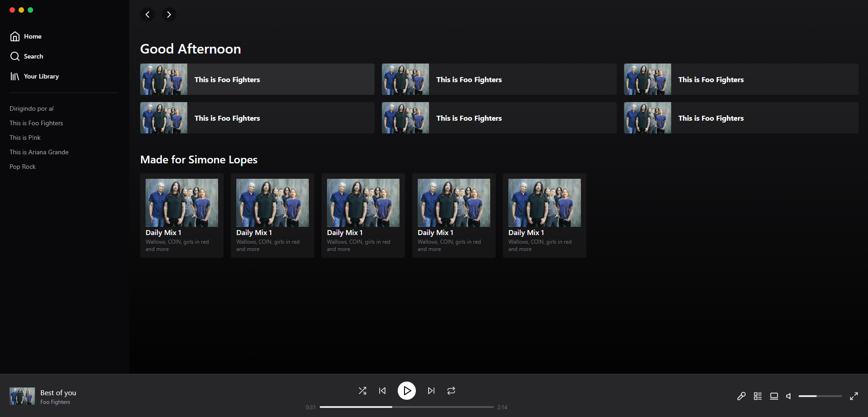The height and width of the screenshot is (417, 868).
Task: Open the This is Foo Fighters shortcut card
Action: [x=256, y=79]
